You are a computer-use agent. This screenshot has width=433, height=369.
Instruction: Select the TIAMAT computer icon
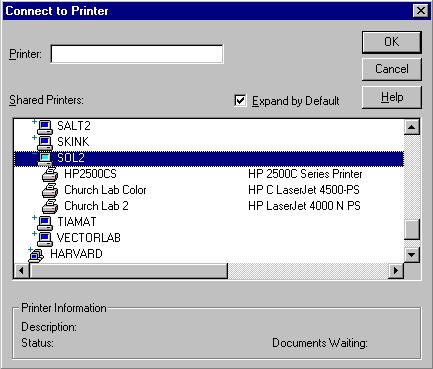tap(45, 223)
